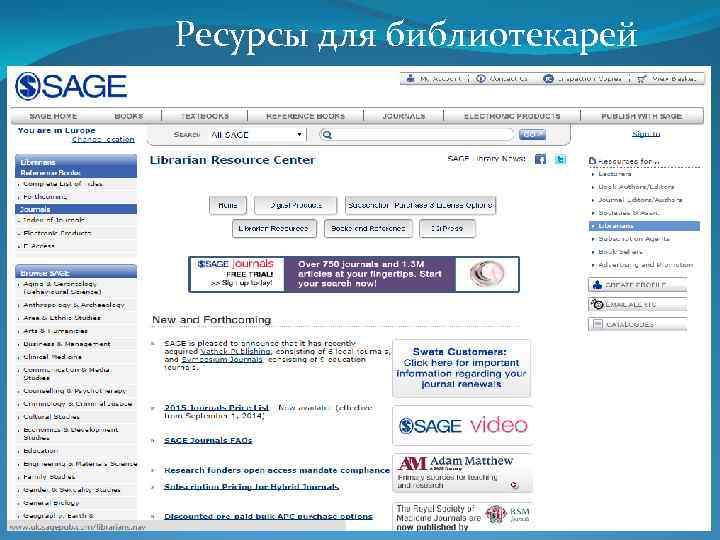Open Forthcoming sidebar link

pyautogui.click(x=45, y=197)
